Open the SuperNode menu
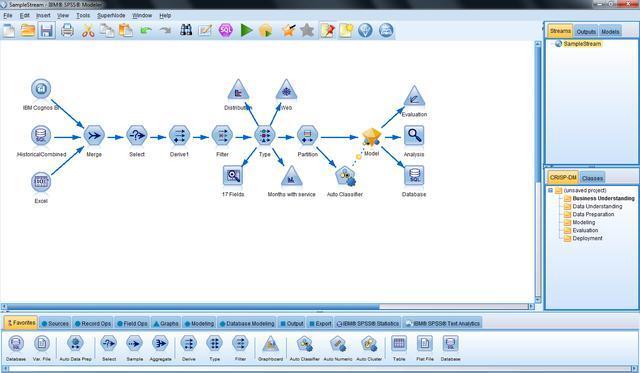Screen dimensions: 640x373 pyautogui.click(x=111, y=16)
